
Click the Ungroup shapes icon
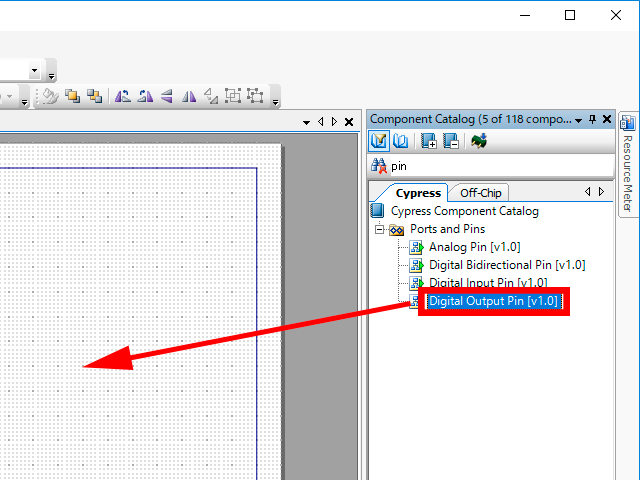[255, 96]
